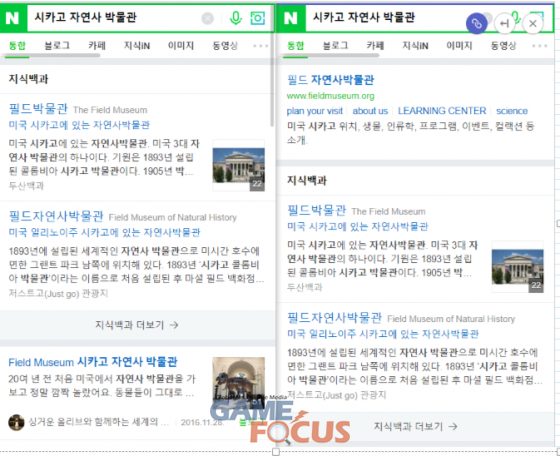
Task: Switch to 블로그 tab in left pane
Action: [57, 46]
